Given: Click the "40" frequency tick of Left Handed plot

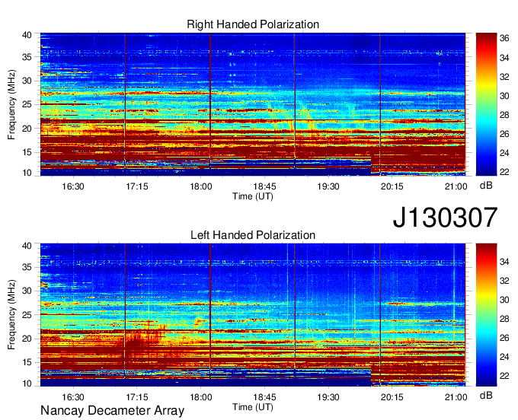Looking at the screenshot, I should 27,246.
